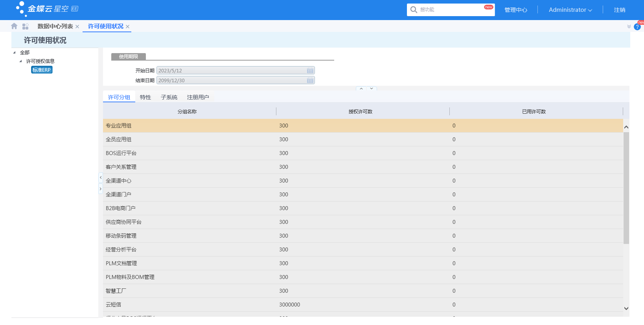
Task: Sort by 分组名称 column header
Action: point(187,112)
